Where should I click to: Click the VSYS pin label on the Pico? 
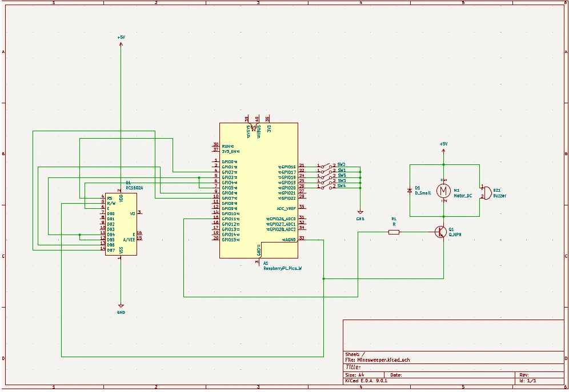(x=248, y=131)
